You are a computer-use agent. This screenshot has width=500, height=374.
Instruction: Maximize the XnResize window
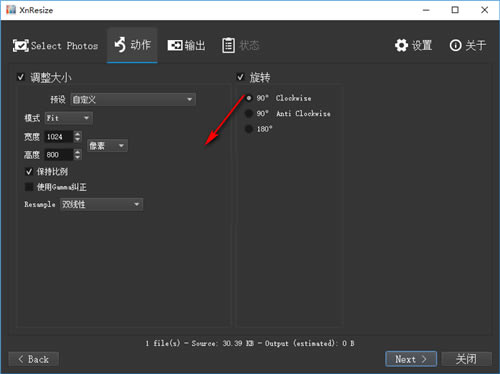(x=455, y=10)
